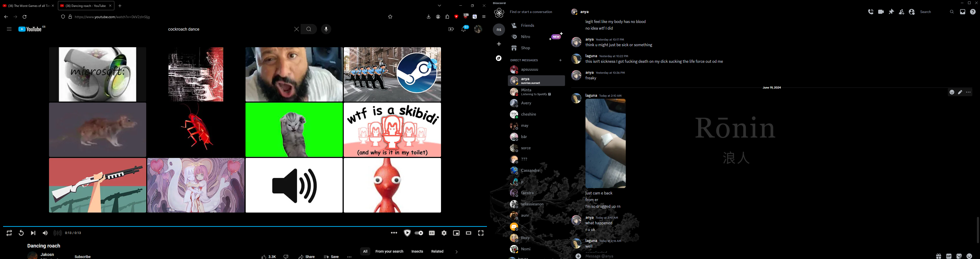Toggle YouTube autoplay switch
Viewport: 980px width, 259px height.
click(419, 233)
